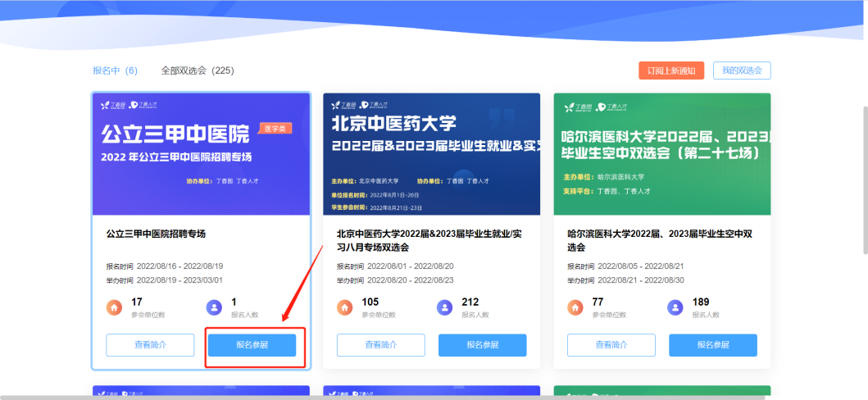868x400 pixels.
Task: Click the vertical page scrollbar
Action: [x=863, y=180]
